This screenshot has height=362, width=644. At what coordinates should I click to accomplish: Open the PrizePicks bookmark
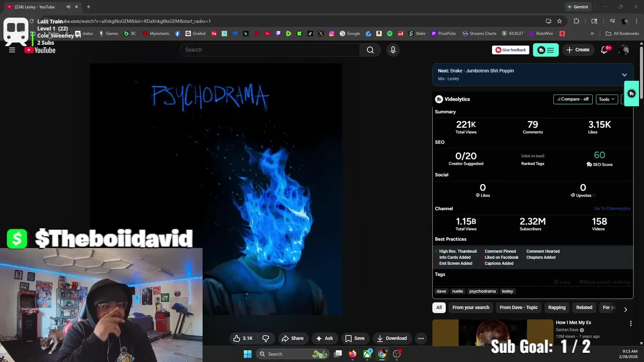pyautogui.click(x=443, y=34)
